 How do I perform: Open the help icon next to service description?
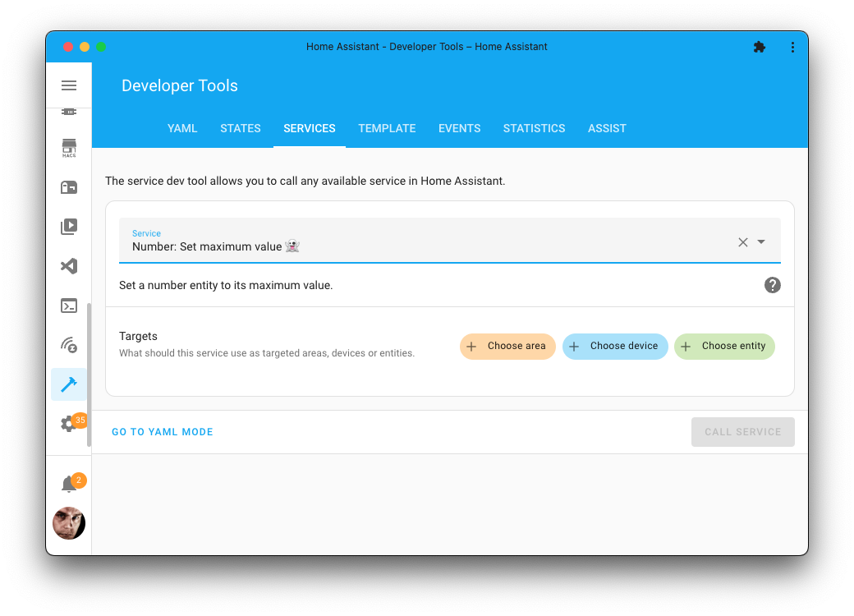(x=772, y=285)
